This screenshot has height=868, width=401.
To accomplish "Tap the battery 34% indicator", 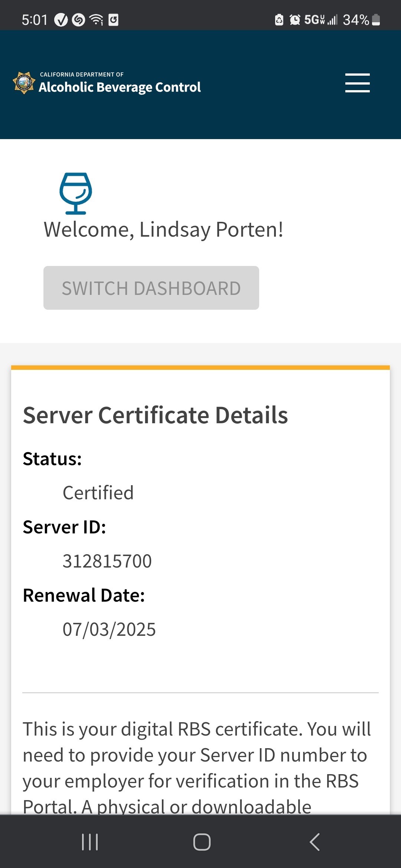I will (x=361, y=20).
